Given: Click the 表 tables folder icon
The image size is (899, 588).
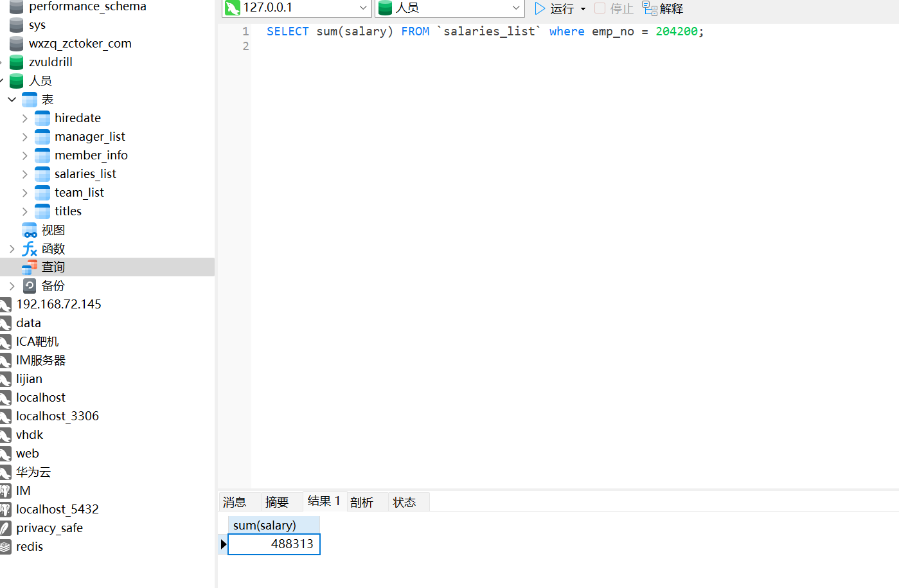Looking at the screenshot, I should [30, 100].
